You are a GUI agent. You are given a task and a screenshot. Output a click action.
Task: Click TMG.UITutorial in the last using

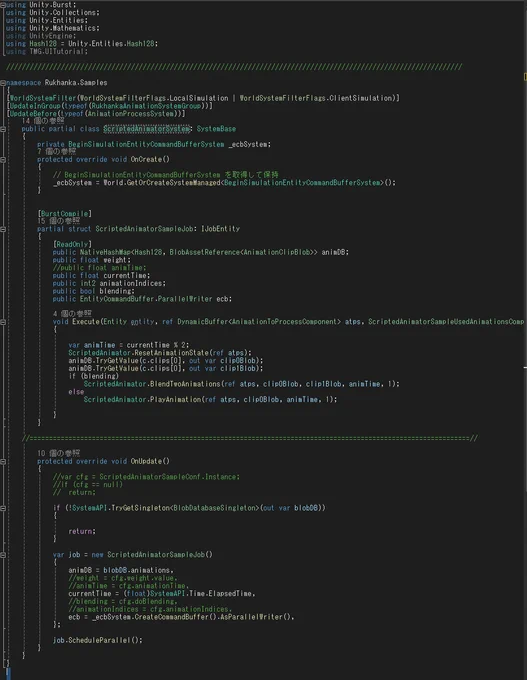click(x=57, y=52)
